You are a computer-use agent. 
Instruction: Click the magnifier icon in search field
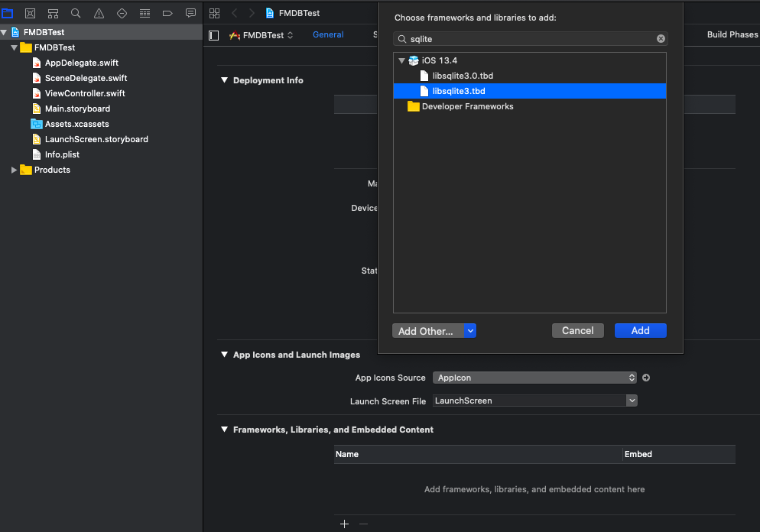(x=402, y=39)
